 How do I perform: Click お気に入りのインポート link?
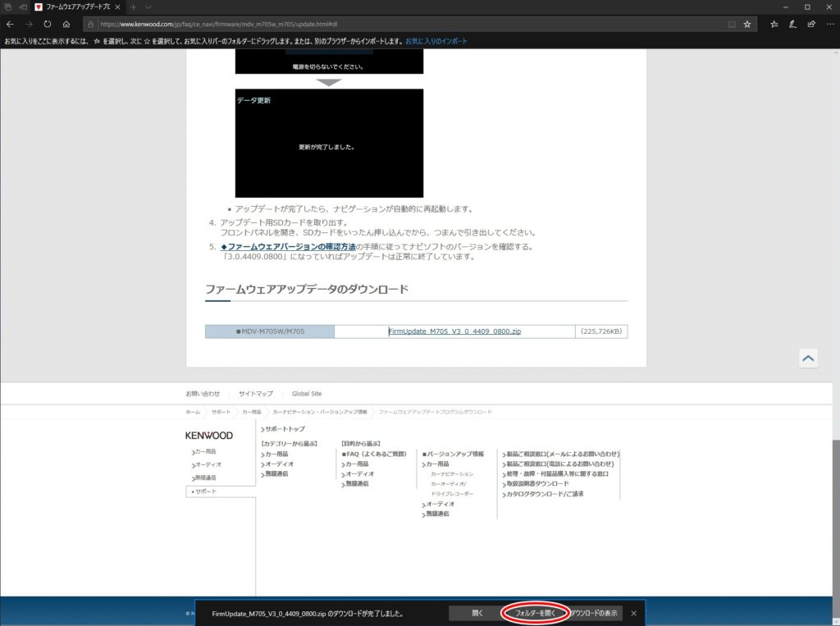436,41
